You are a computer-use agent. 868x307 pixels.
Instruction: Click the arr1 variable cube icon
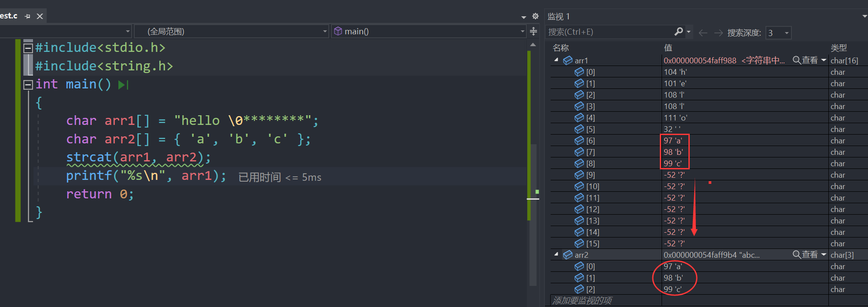coord(568,60)
